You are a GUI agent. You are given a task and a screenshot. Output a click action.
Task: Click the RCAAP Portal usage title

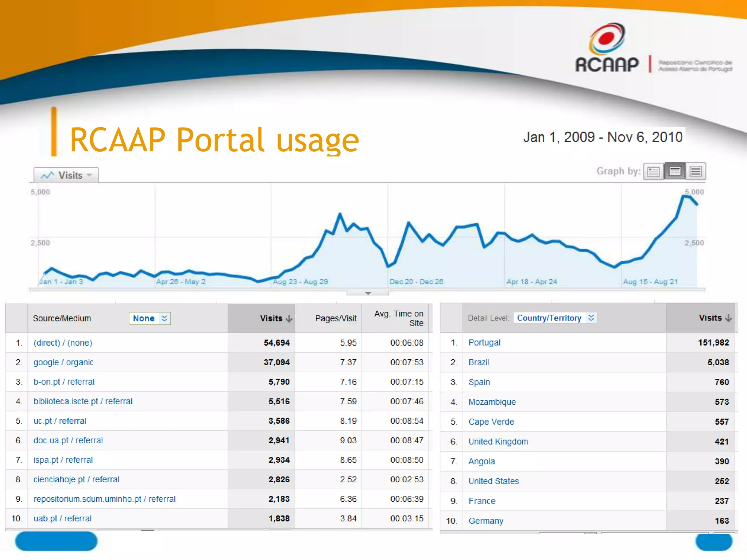pos(214,140)
